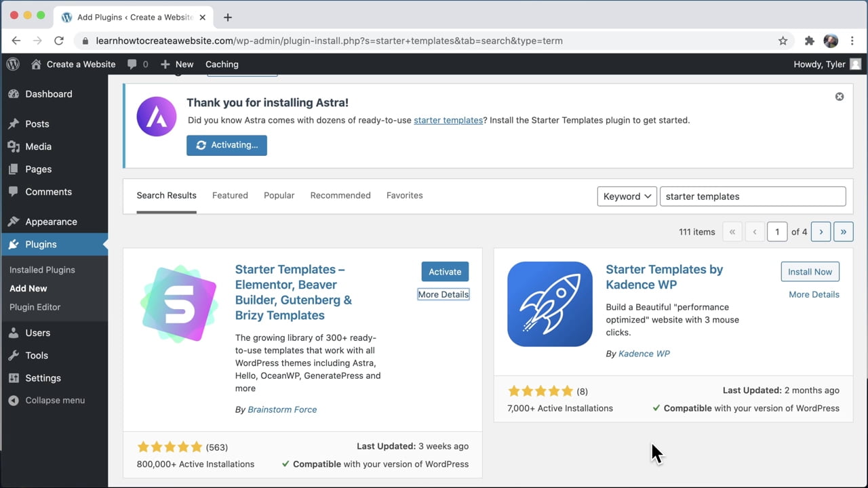The height and width of the screenshot is (488, 868).
Task: Open the Chrome three-dot menu
Action: [x=852, y=41]
